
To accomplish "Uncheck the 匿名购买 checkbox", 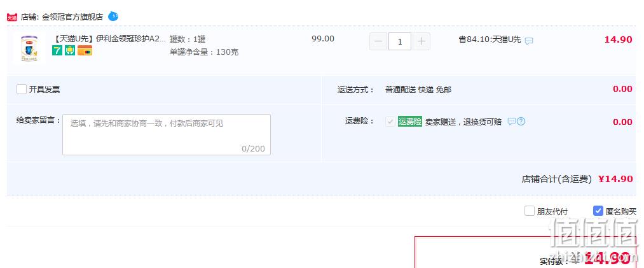I will (598, 211).
